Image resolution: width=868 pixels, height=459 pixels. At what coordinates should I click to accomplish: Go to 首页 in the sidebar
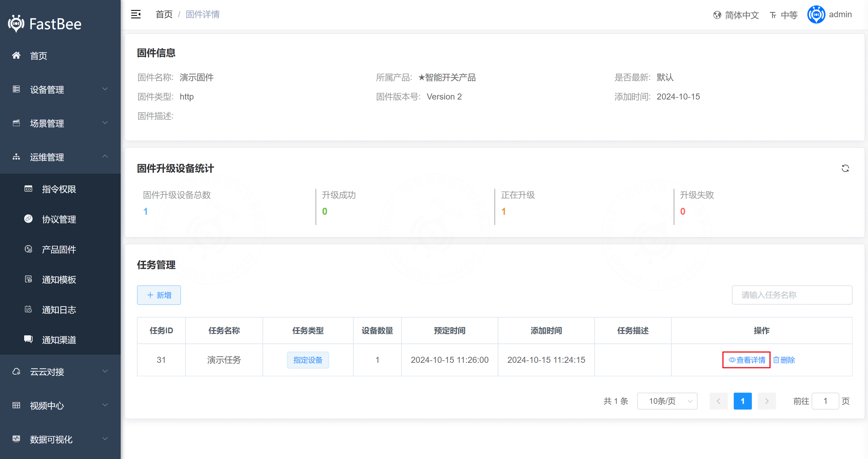point(60,55)
